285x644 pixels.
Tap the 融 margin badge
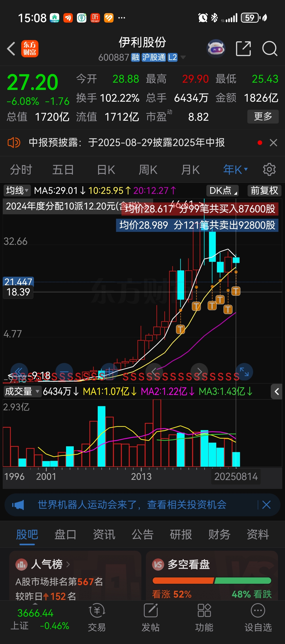(135, 57)
